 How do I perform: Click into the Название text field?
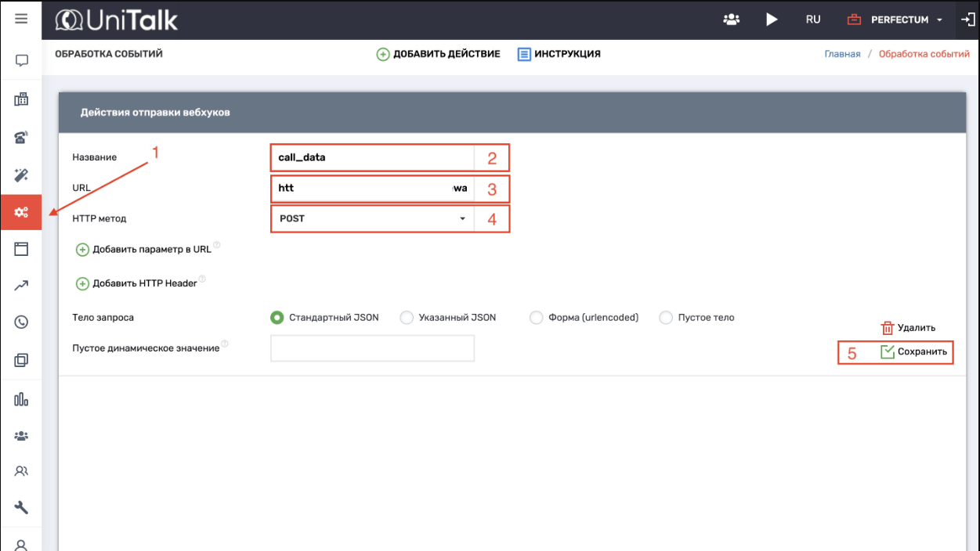coord(372,157)
